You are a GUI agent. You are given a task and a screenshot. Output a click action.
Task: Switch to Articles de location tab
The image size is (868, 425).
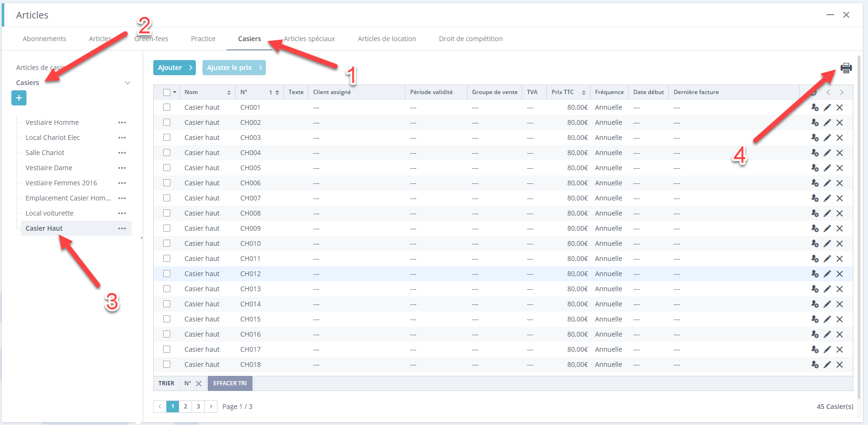[387, 39]
